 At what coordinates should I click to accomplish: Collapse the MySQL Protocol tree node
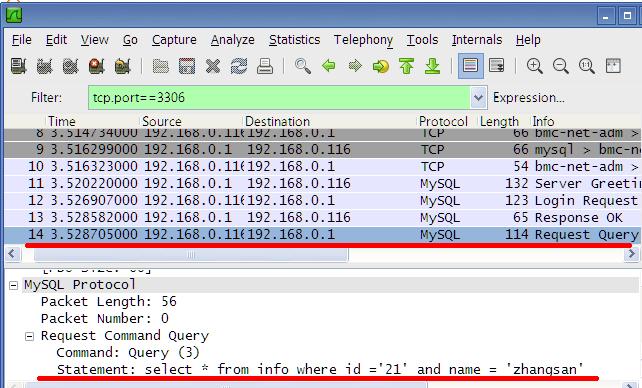14,285
